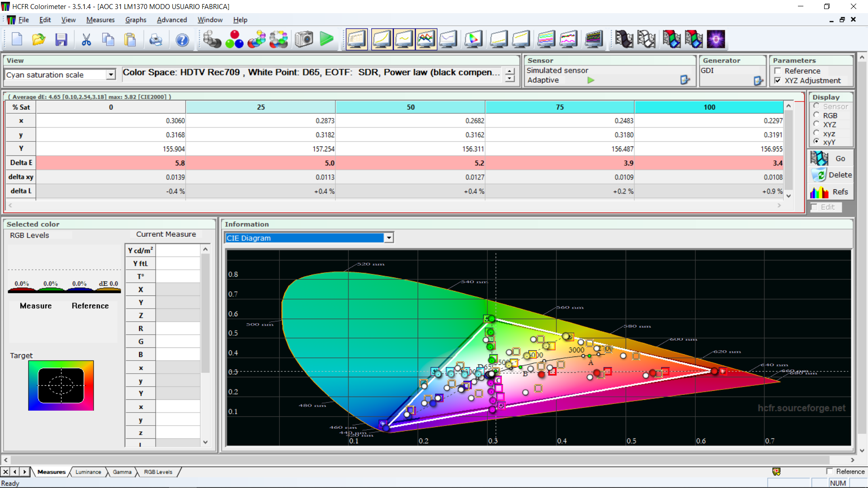Click the x value 0.3060 cell
The width and height of the screenshot is (868, 488).
[x=111, y=121]
